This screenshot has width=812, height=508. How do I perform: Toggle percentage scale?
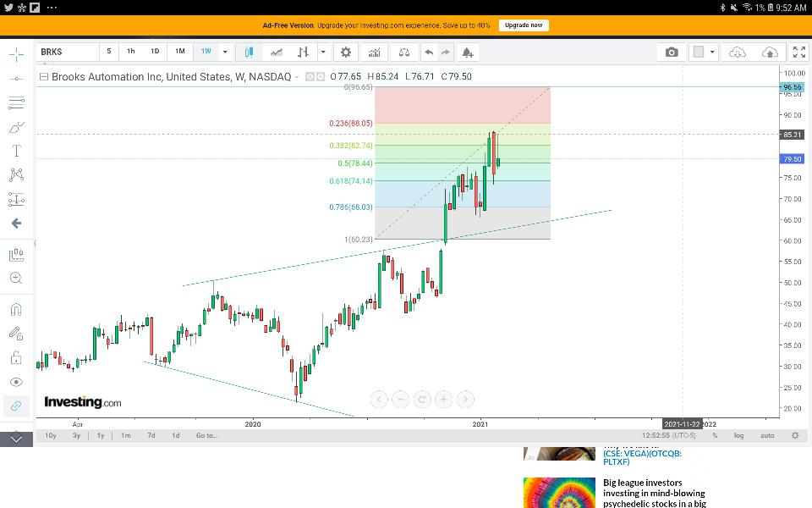(715, 435)
